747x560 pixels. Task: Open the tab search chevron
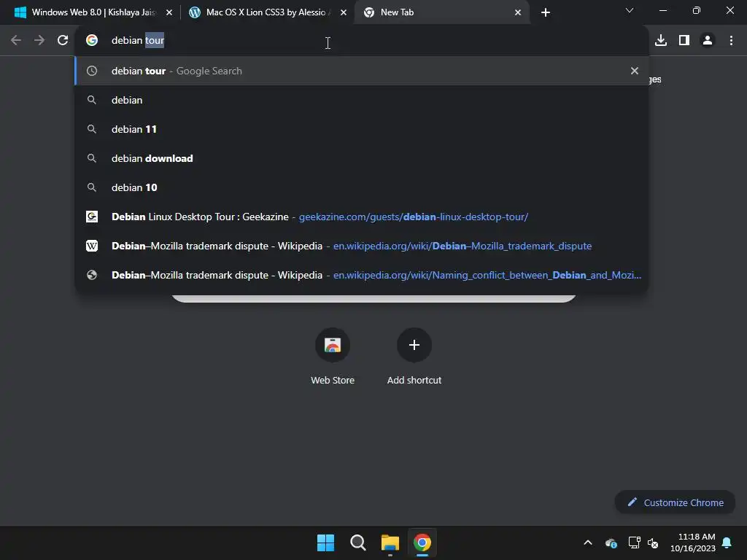630,10
